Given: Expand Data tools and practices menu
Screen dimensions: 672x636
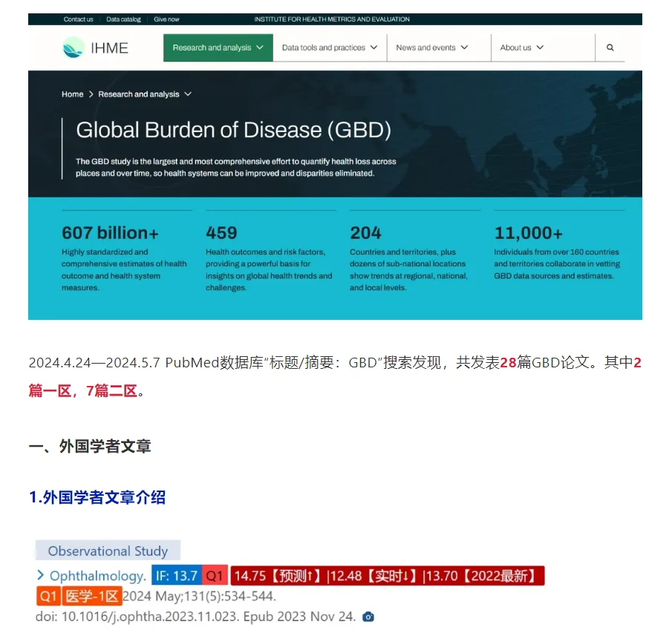Looking at the screenshot, I should 329,47.
